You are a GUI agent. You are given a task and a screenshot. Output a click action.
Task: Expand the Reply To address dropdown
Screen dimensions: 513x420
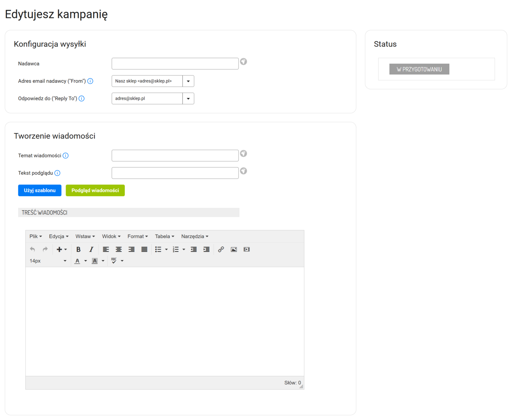188,99
